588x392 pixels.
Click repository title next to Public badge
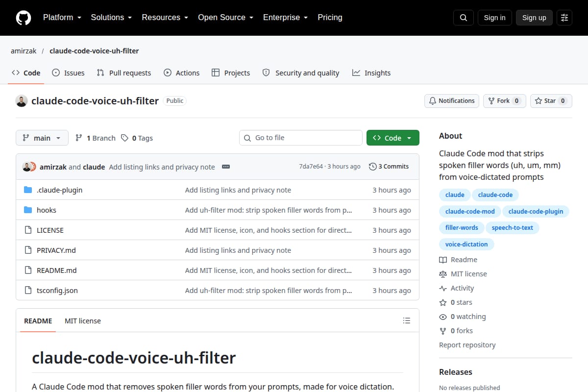(x=95, y=101)
